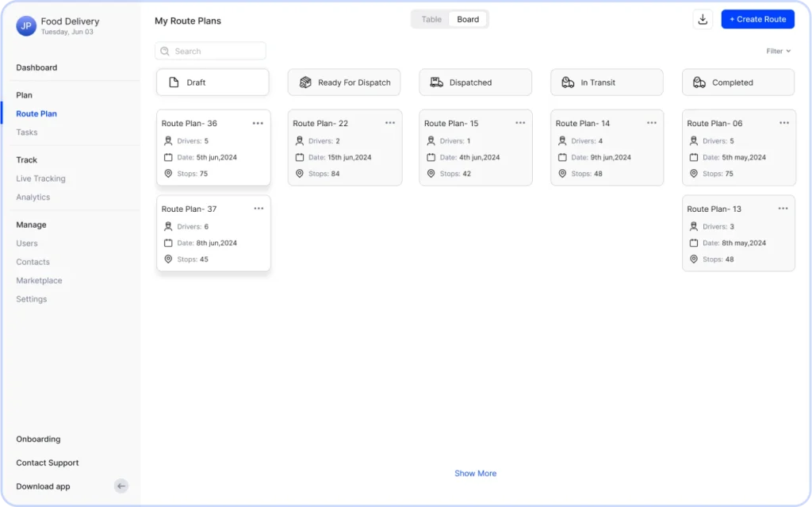
Task: Click the download icon button
Action: (x=703, y=19)
